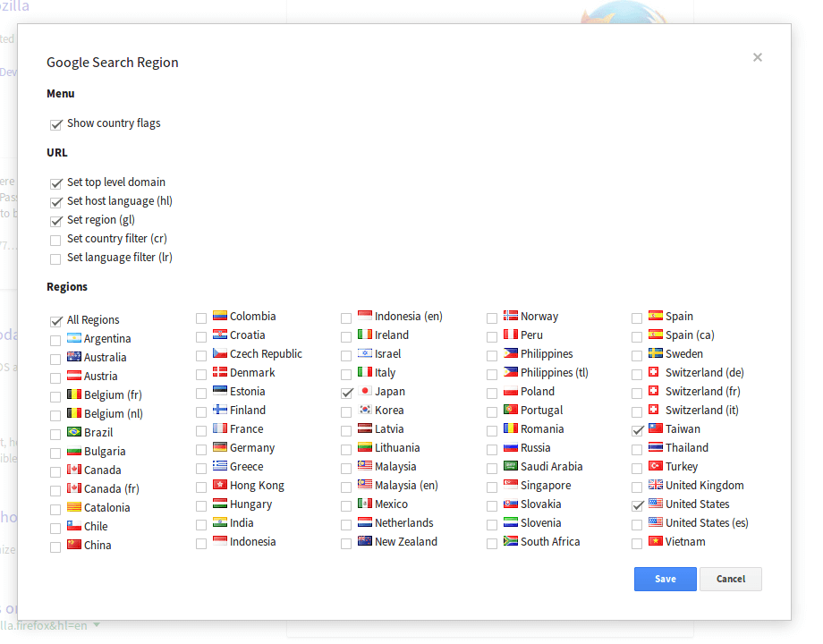
Task: Check the Indonesia (en) checkbox
Action: pyautogui.click(x=346, y=318)
